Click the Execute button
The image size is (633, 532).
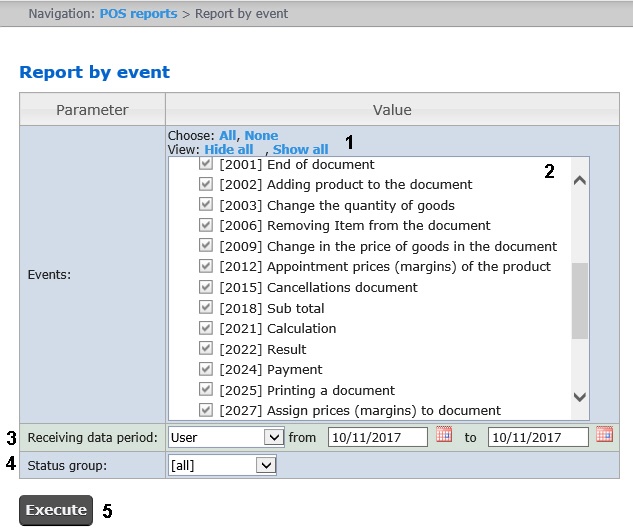56,510
